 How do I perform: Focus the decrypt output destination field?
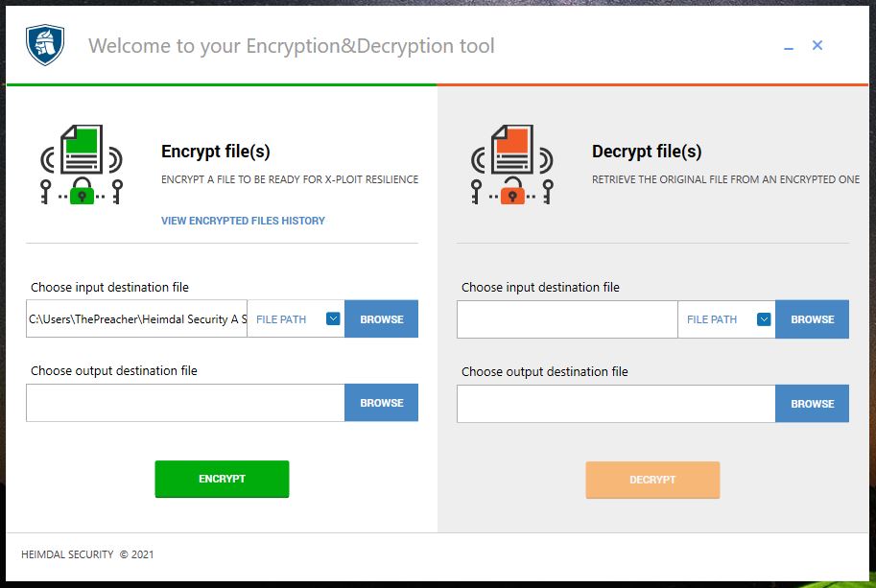pyautogui.click(x=616, y=404)
